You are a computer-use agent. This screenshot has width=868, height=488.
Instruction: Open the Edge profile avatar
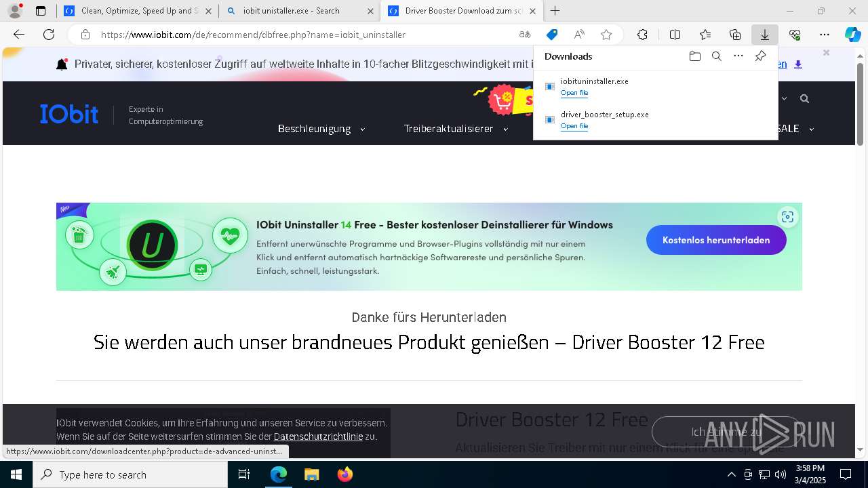(x=15, y=11)
